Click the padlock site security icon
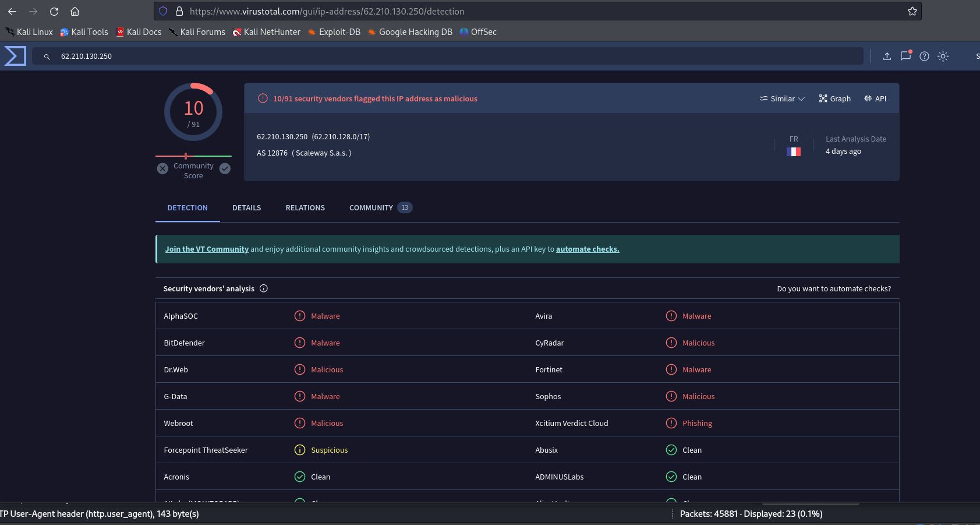 pyautogui.click(x=179, y=11)
